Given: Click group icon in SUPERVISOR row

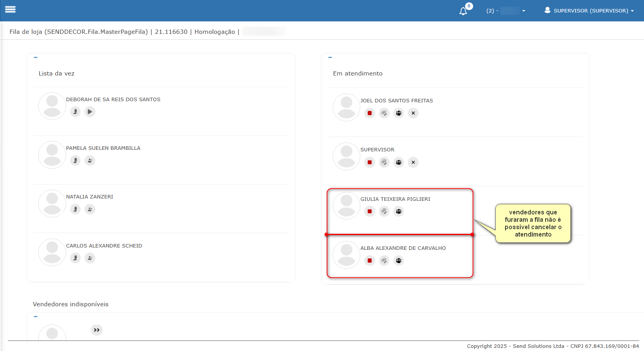Looking at the screenshot, I should [399, 162].
